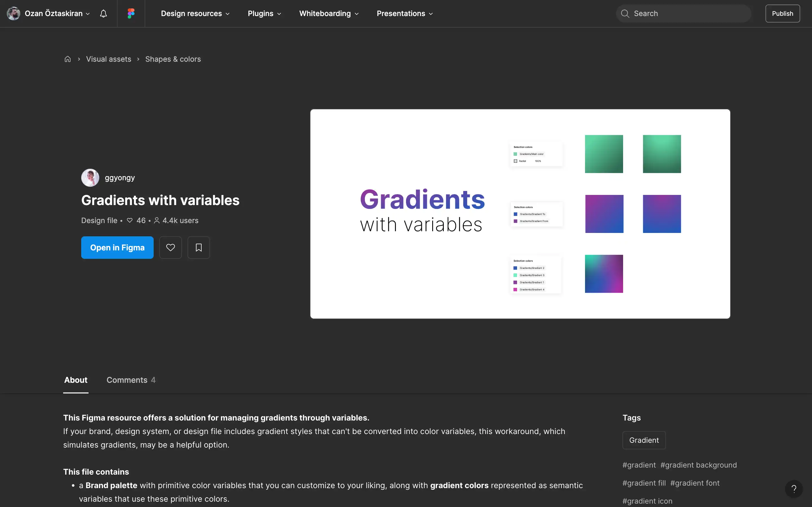Click the user avatar in top bar
The width and height of the screenshot is (812, 507).
(x=14, y=14)
